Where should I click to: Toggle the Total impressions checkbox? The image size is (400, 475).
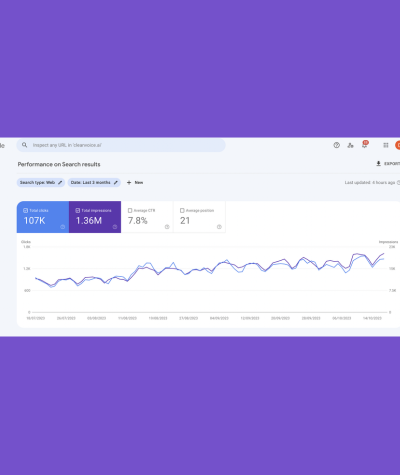78,210
